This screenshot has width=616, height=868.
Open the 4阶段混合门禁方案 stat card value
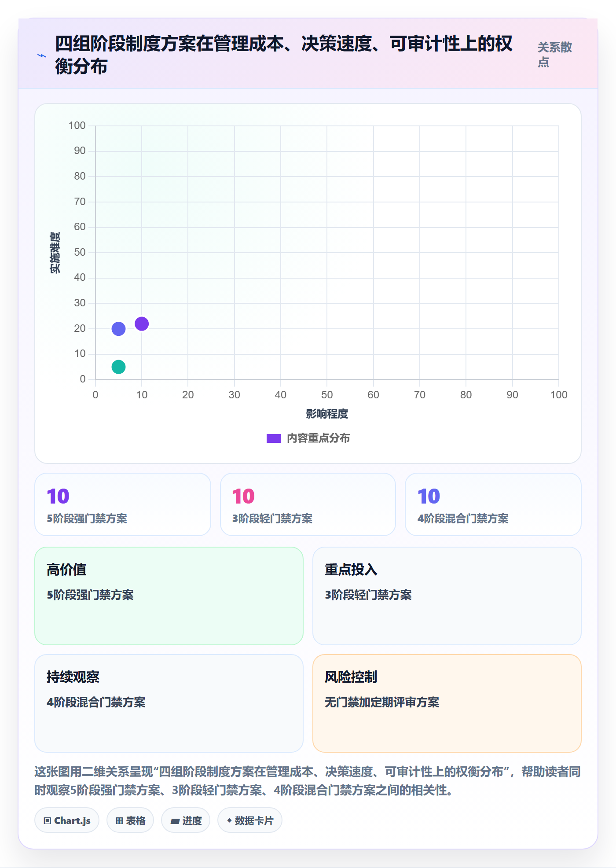click(429, 497)
